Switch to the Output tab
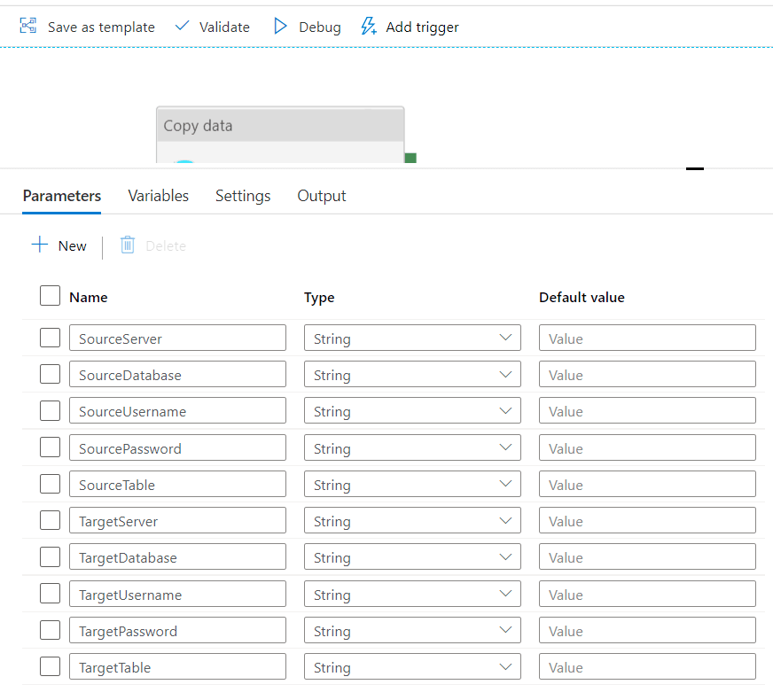Viewport: 773px width, 700px height. point(321,196)
